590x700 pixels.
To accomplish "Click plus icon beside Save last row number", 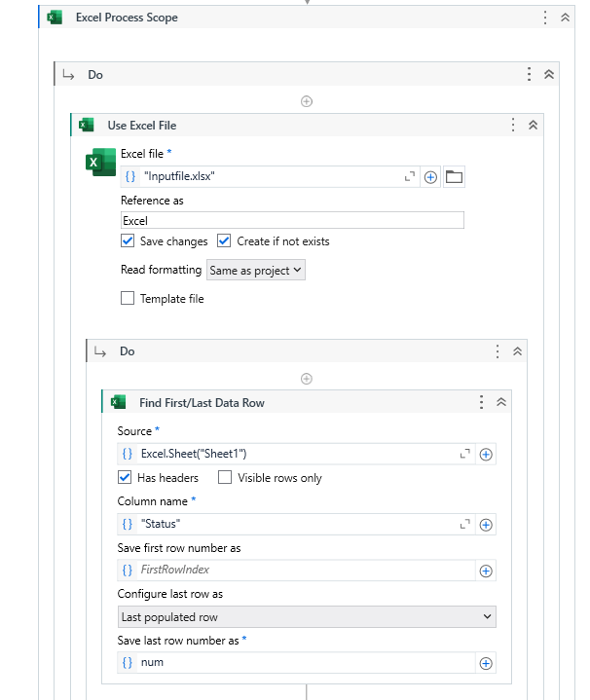I will tap(486, 663).
